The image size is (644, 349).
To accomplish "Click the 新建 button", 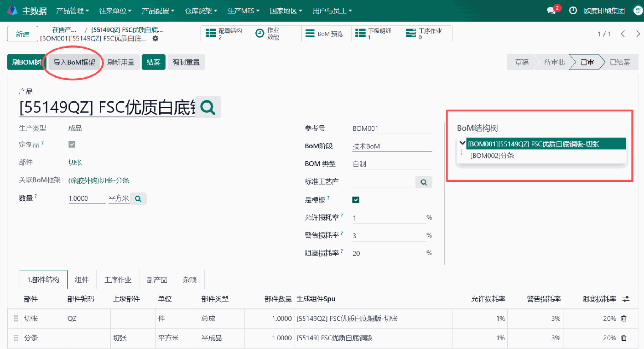I will [x=22, y=33].
